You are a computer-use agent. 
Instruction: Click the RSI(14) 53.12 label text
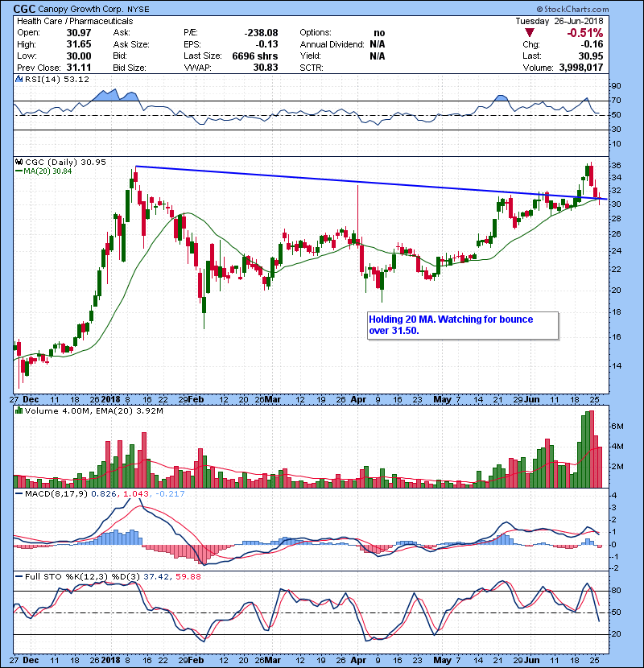click(x=57, y=79)
